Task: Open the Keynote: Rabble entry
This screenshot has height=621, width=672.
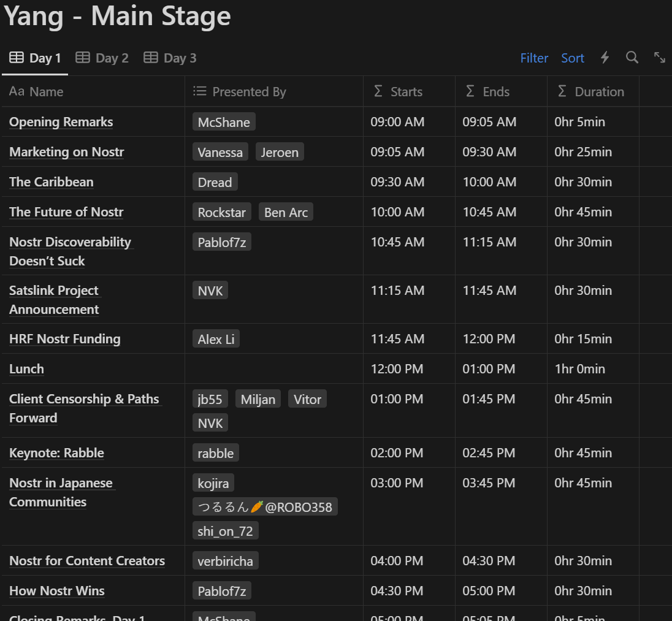Action: (x=56, y=453)
